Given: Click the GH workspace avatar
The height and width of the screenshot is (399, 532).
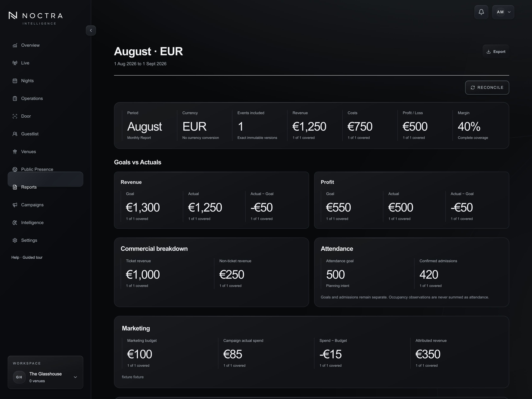Looking at the screenshot, I should pos(19,377).
